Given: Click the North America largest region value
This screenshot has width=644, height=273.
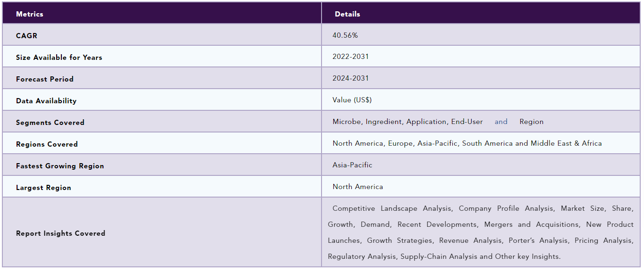Looking at the screenshot, I should [x=358, y=187].
